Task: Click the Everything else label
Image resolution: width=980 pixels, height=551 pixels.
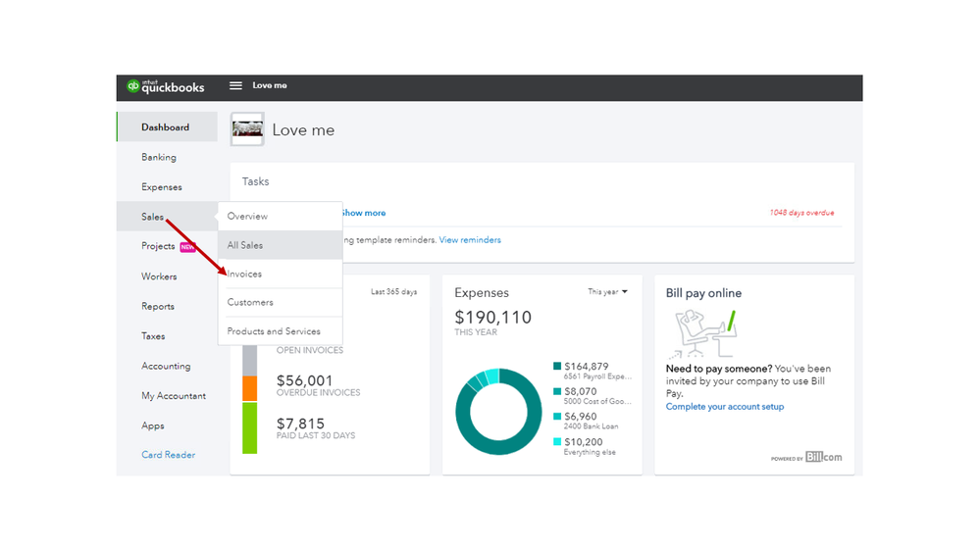Action: (x=590, y=452)
